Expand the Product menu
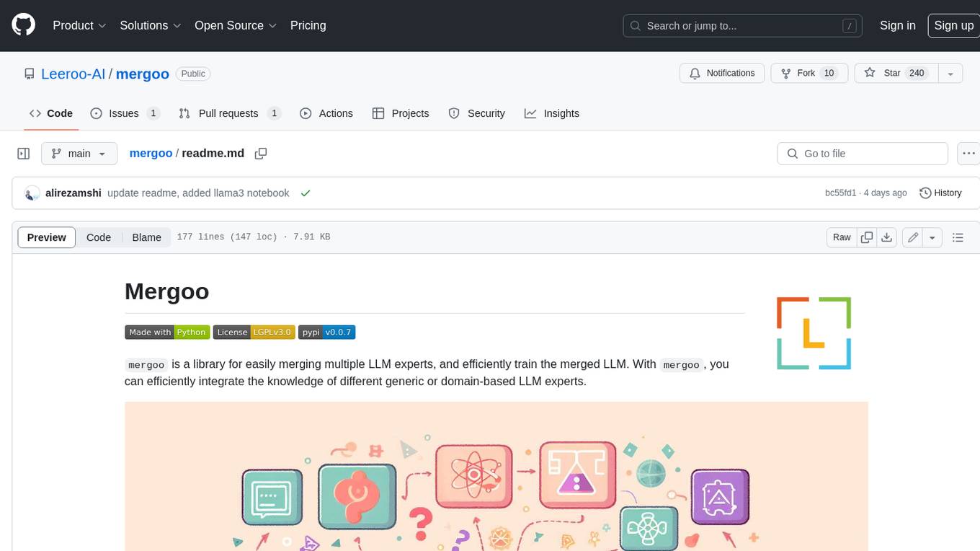The width and height of the screenshot is (980, 551). tap(79, 25)
